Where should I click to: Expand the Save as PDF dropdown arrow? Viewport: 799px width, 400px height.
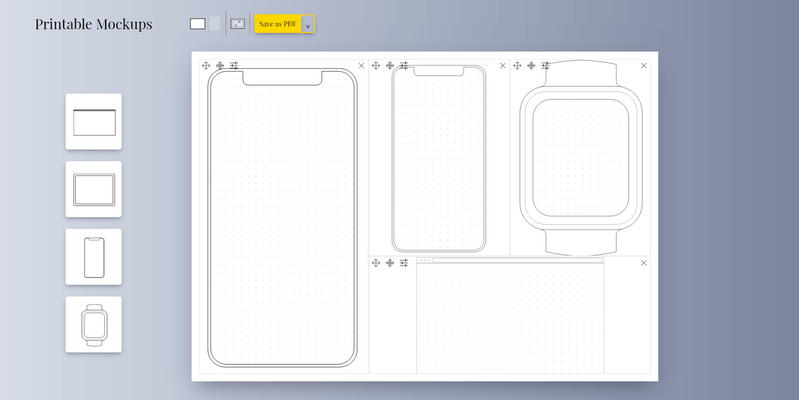click(x=308, y=25)
